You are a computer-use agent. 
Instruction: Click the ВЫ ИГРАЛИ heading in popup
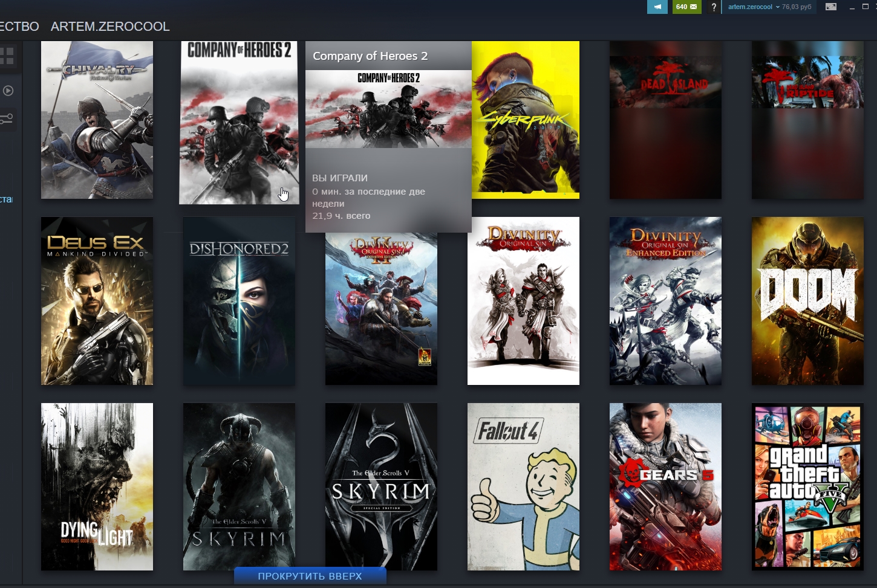point(340,178)
